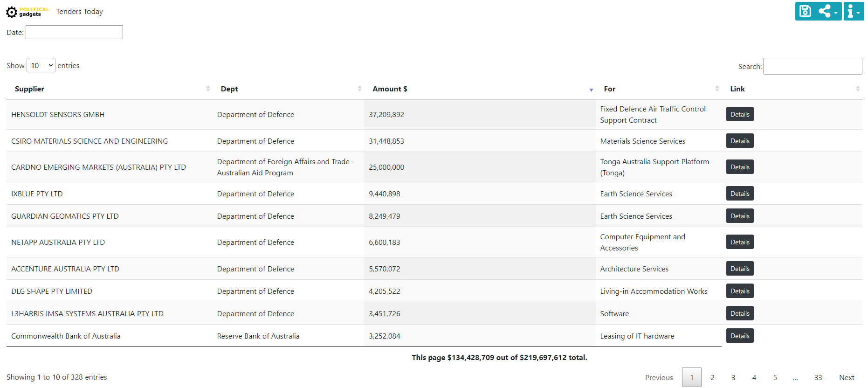This screenshot has height=388, width=868.
Task: Sort by Link column arrows
Action: pos(858,89)
